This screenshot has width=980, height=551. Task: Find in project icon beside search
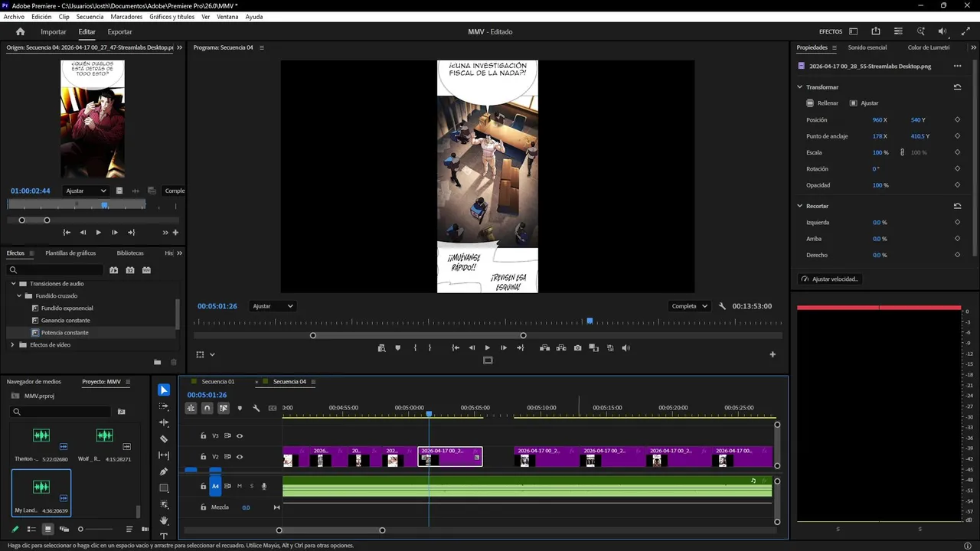tap(121, 412)
